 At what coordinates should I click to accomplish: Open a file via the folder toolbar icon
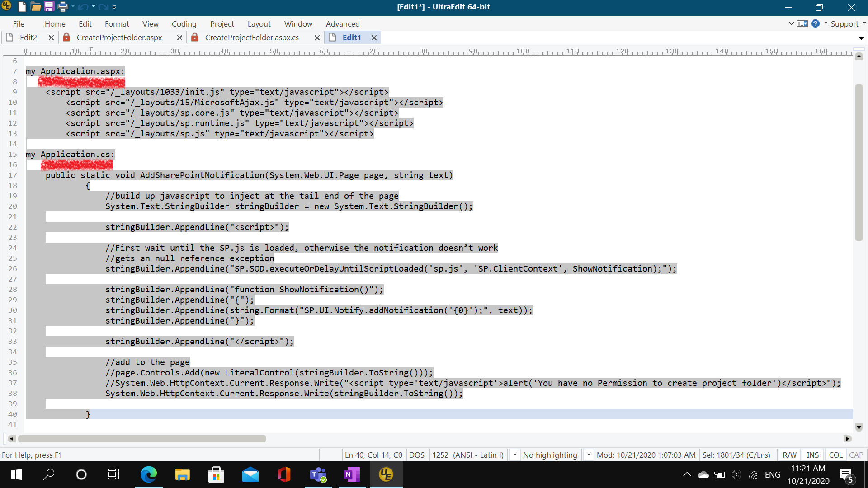click(35, 7)
